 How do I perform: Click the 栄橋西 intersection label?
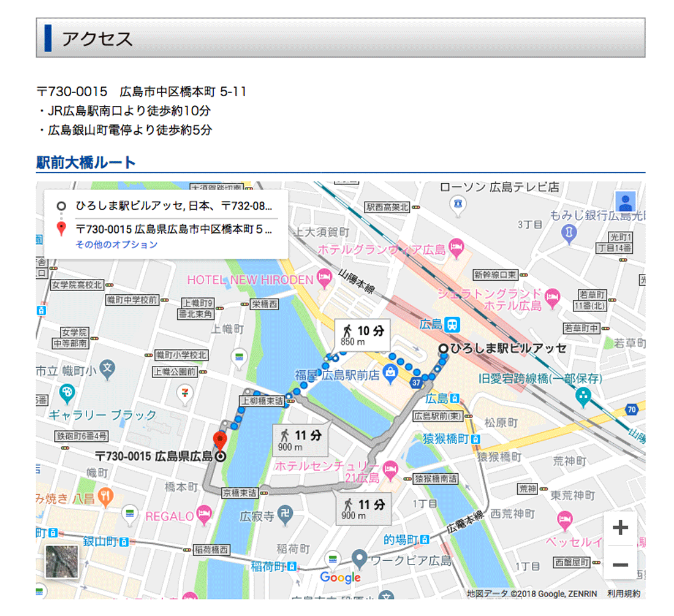pos(264,305)
